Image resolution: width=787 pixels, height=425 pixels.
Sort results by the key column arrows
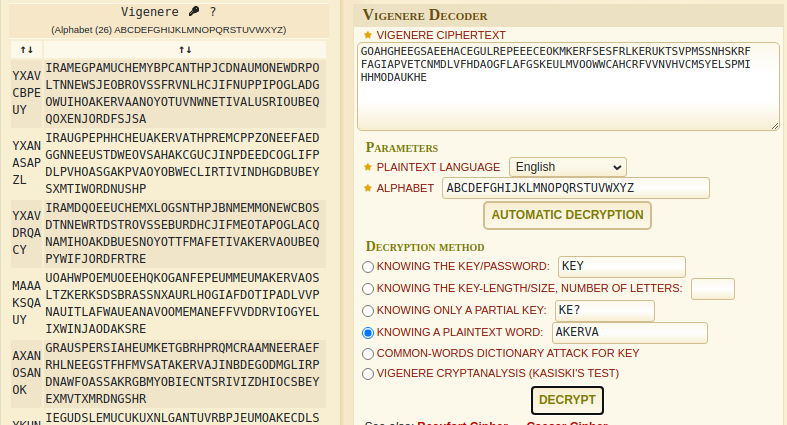click(25, 49)
